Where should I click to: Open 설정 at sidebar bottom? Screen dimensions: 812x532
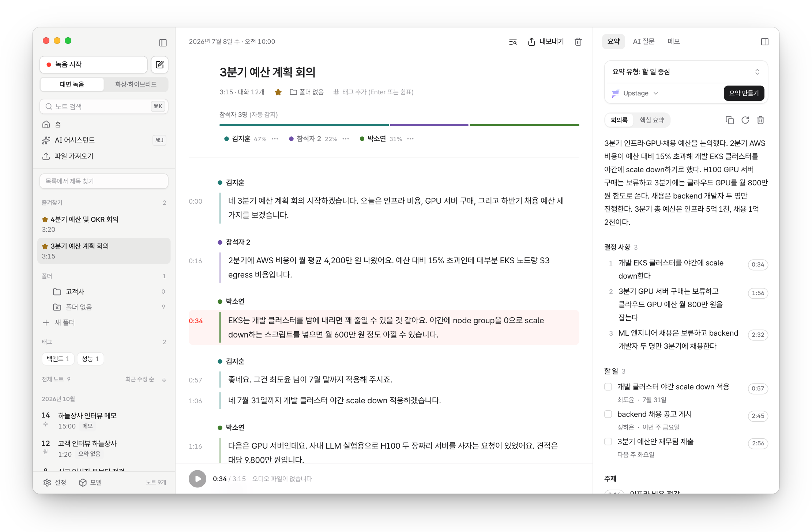point(55,483)
